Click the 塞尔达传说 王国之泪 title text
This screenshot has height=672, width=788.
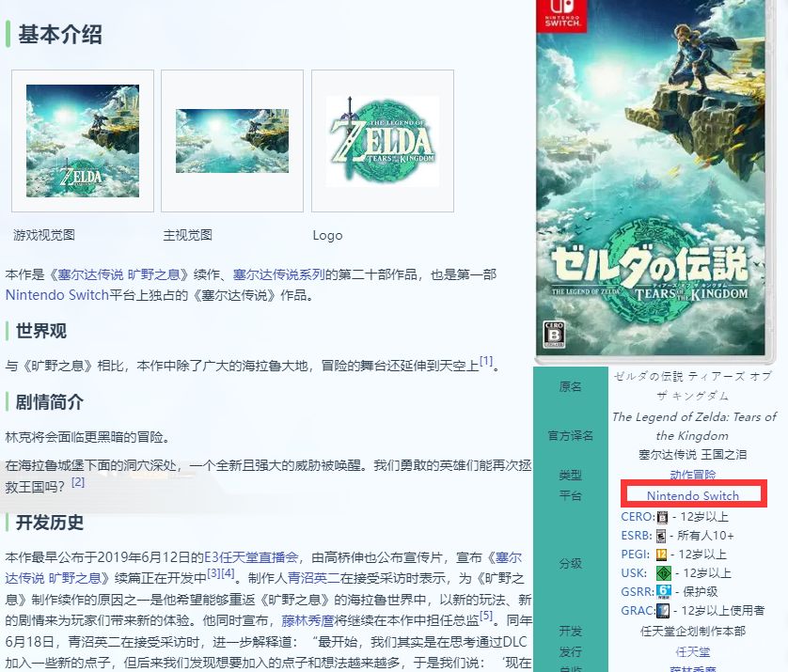(693, 455)
